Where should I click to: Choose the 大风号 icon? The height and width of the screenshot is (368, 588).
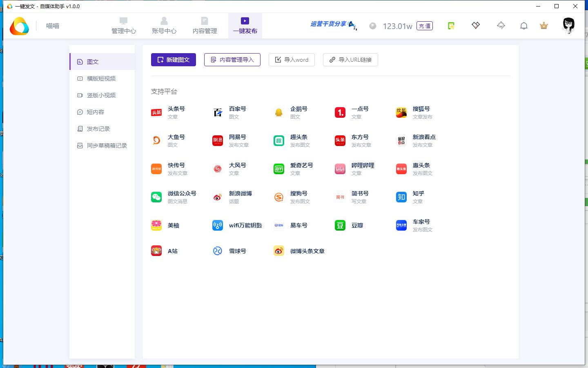click(218, 169)
